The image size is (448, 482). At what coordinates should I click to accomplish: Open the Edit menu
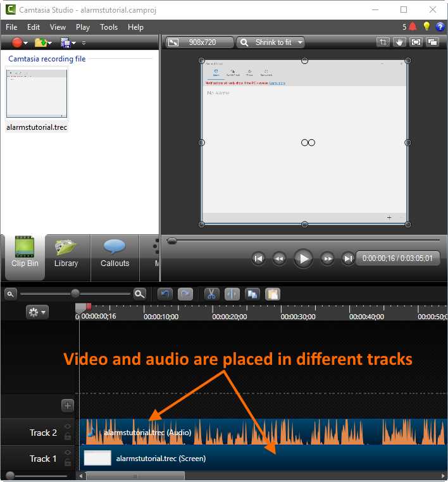[33, 27]
